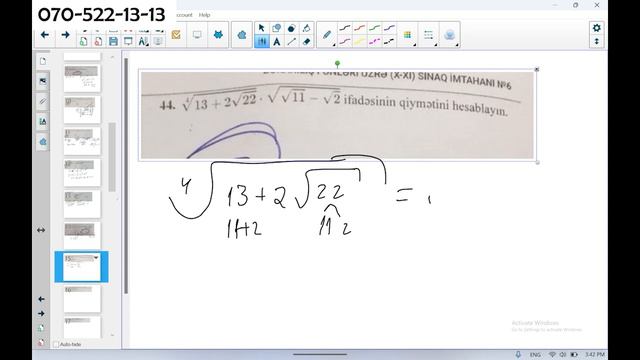Open the Add-ons tab in the sidebar
Viewport: 640px width, 360px height.
coord(43,142)
